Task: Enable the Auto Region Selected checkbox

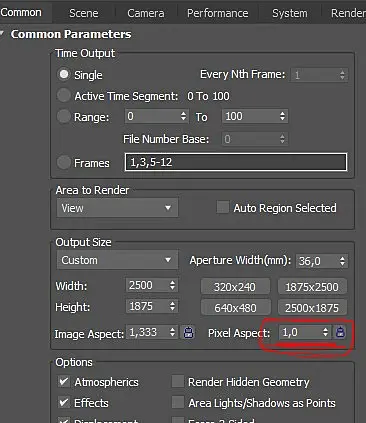Action: pyautogui.click(x=223, y=207)
